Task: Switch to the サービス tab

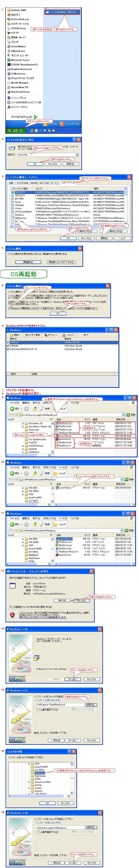Action: [x=55, y=183]
